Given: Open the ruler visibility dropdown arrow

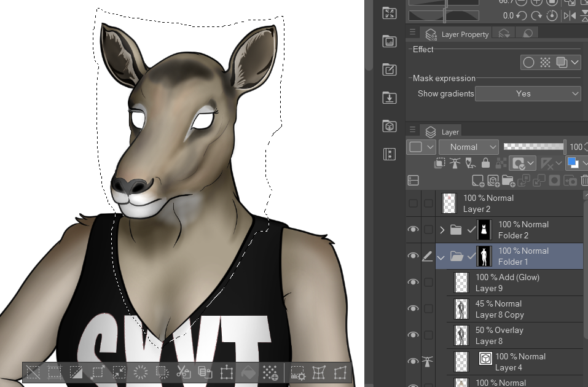Looking at the screenshot, I should (559, 163).
